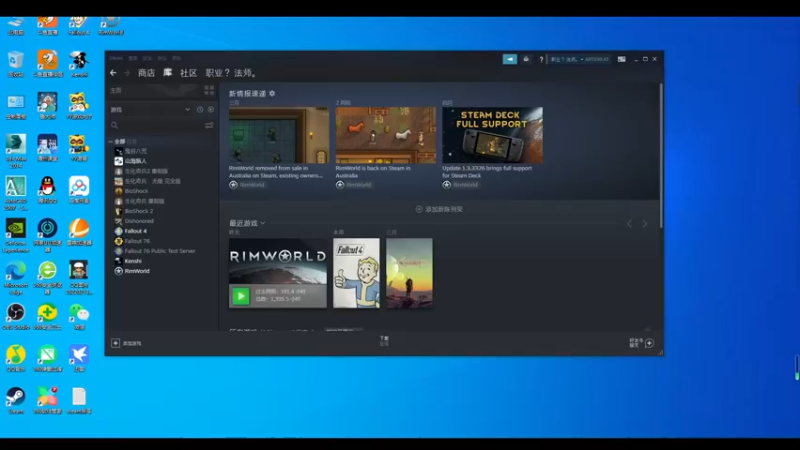Click the question mark help icon
This screenshot has width=800, height=450.
click(541, 59)
